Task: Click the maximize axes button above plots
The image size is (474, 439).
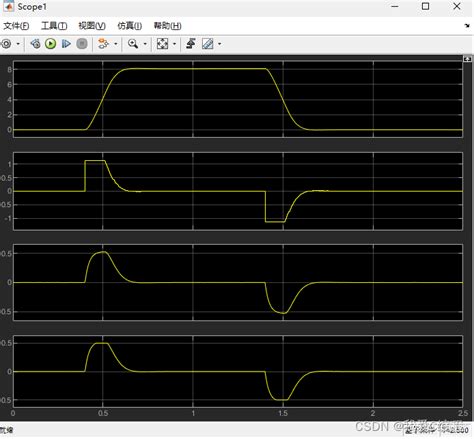Action: point(467,59)
